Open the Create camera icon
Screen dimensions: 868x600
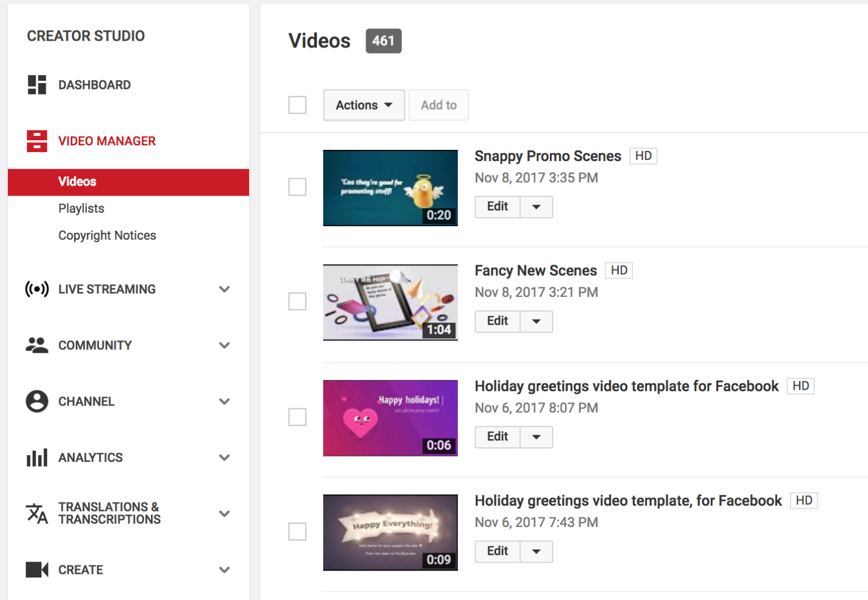point(37,570)
